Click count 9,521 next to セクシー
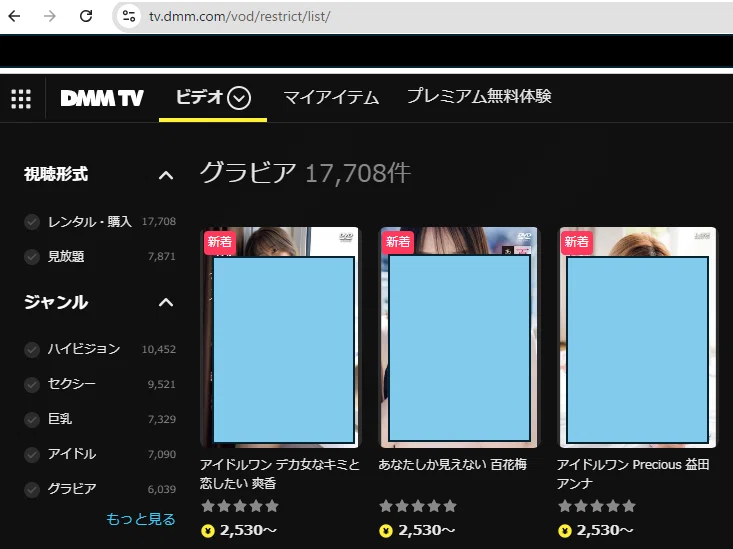The height and width of the screenshot is (549, 733). [162, 384]
